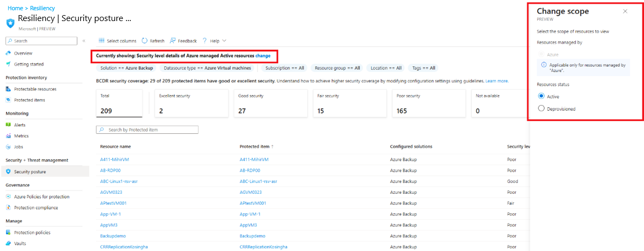Open the Tags == All filter
644x251 pixels.
423,68
